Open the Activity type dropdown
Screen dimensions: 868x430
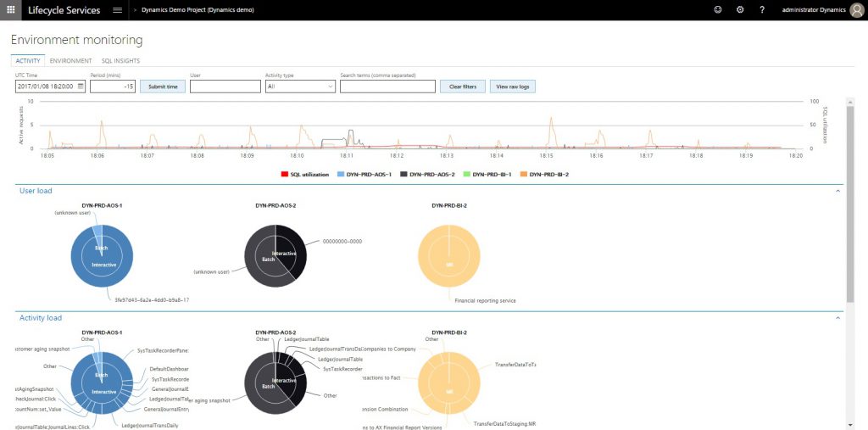pyautogui.click(x=301, y=87)
